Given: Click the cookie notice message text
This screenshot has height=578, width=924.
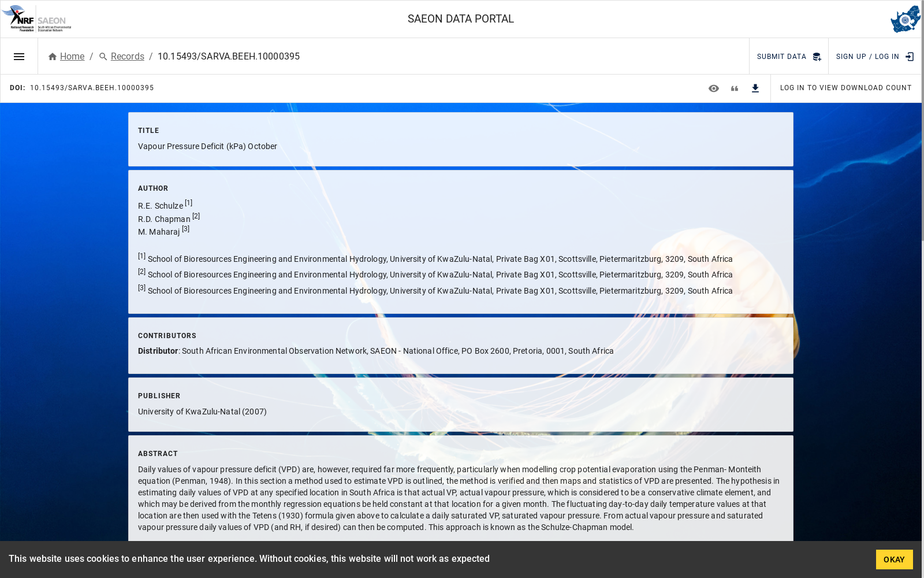Looking at the screenshot, I should (249, 559).
